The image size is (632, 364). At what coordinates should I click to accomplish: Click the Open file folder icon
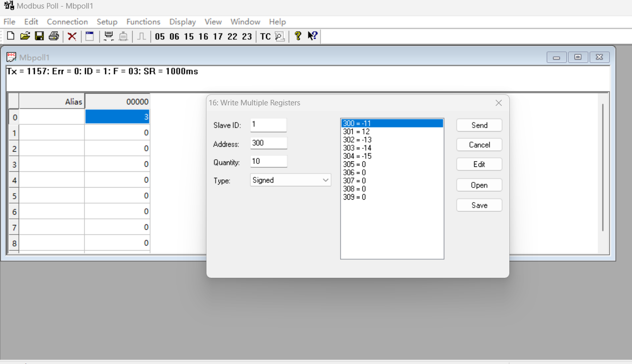coord(25,36)
